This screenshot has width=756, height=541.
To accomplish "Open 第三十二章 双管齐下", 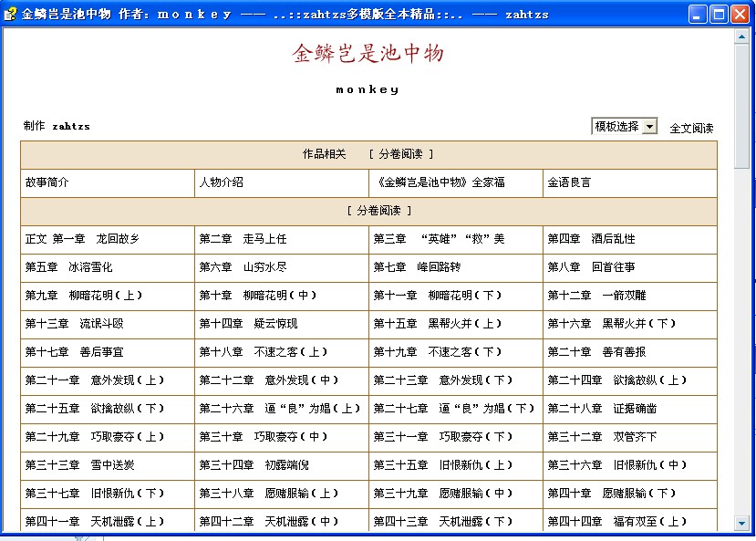I will coord(602,437).
